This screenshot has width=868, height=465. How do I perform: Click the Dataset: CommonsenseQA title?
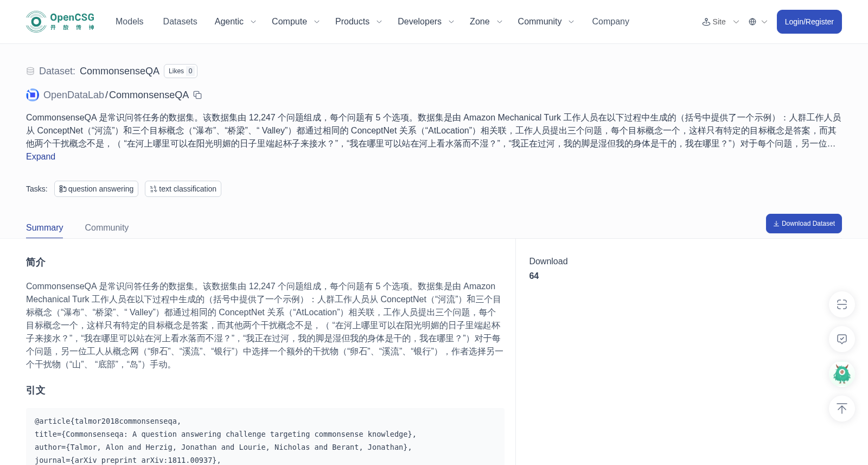click(x=99, y=71)
